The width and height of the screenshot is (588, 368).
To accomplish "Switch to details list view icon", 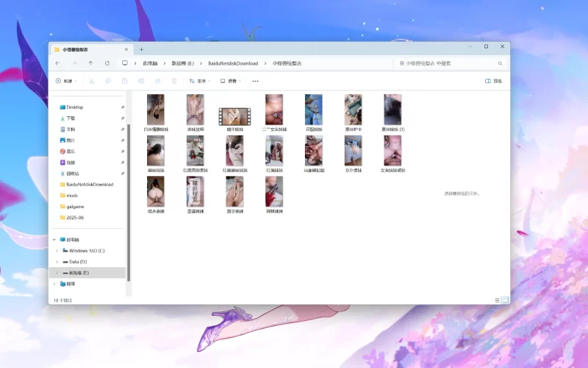I will tap(498, 300).
